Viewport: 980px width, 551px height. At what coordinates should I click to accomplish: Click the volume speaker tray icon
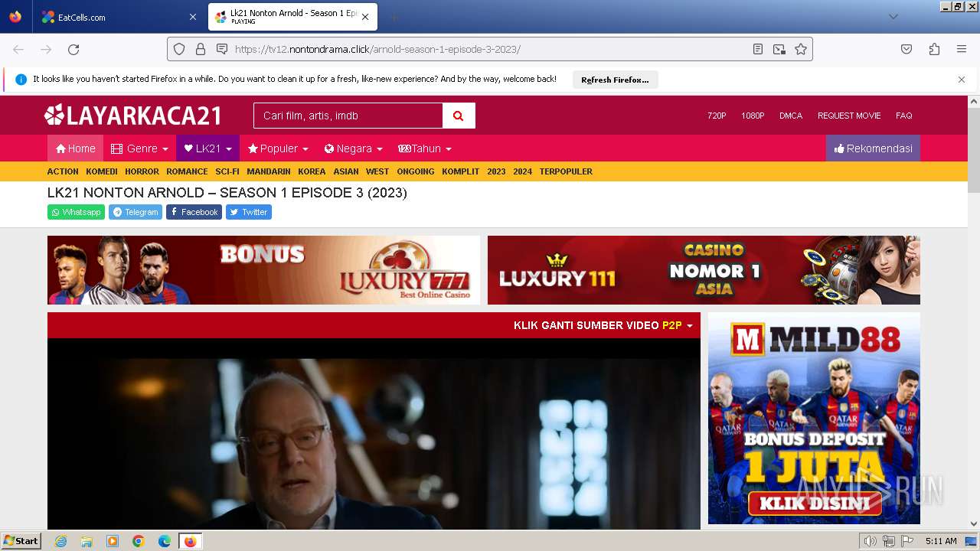871,541
